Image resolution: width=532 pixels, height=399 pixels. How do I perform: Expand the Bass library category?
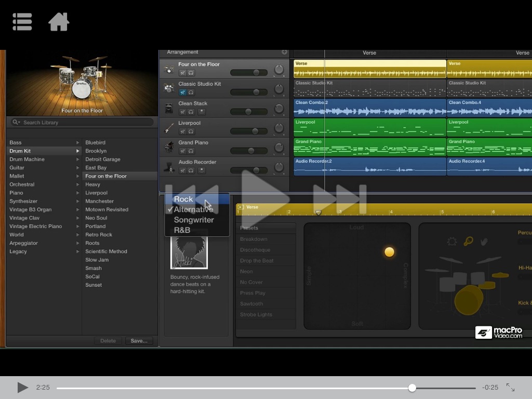tap(78, 142)
